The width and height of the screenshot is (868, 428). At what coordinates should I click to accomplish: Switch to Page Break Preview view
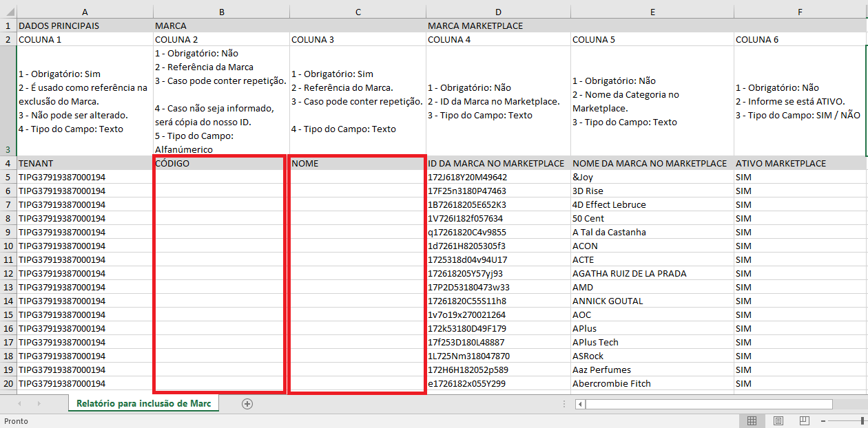point(804,420)
